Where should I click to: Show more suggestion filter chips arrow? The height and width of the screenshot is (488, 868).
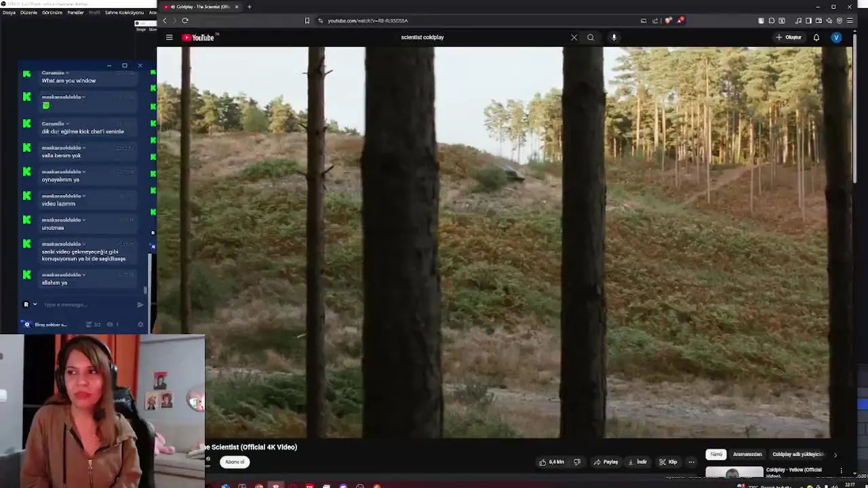pos(835,455)
